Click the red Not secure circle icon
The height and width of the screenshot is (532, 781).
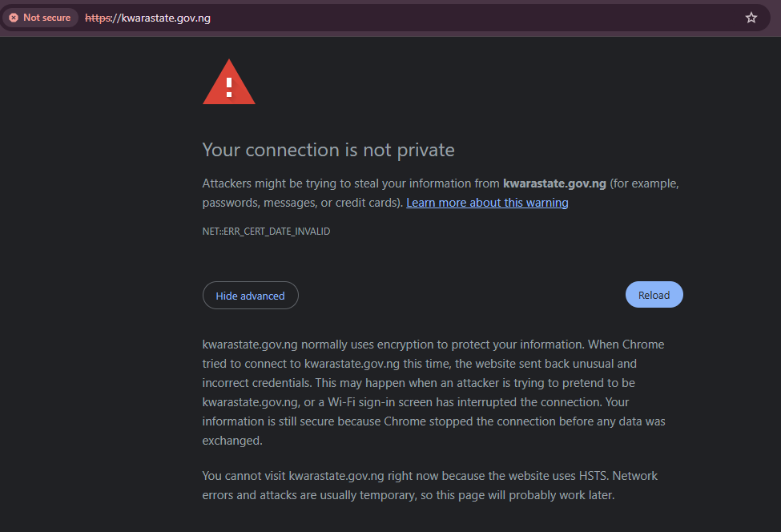[x=14, y=18]
